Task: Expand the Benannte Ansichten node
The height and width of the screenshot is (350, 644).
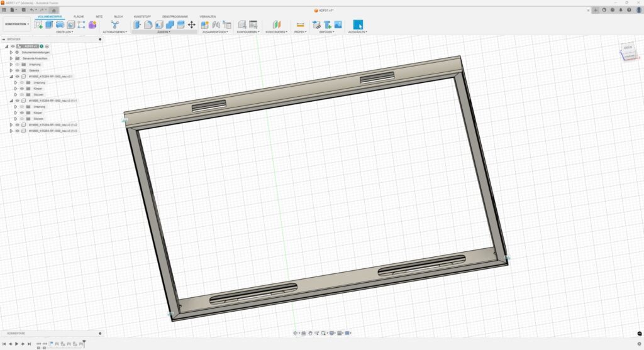Action: (x=11, y=58)
